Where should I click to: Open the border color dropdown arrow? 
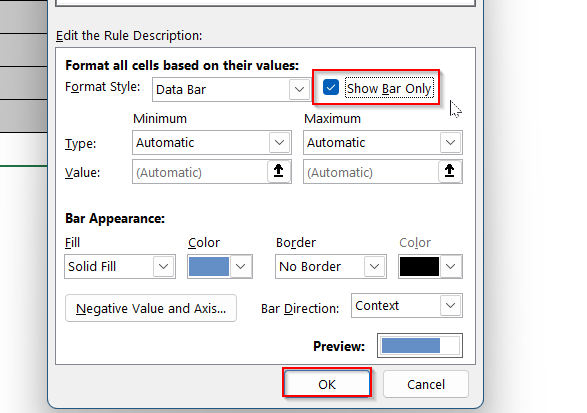pos(451,267)
